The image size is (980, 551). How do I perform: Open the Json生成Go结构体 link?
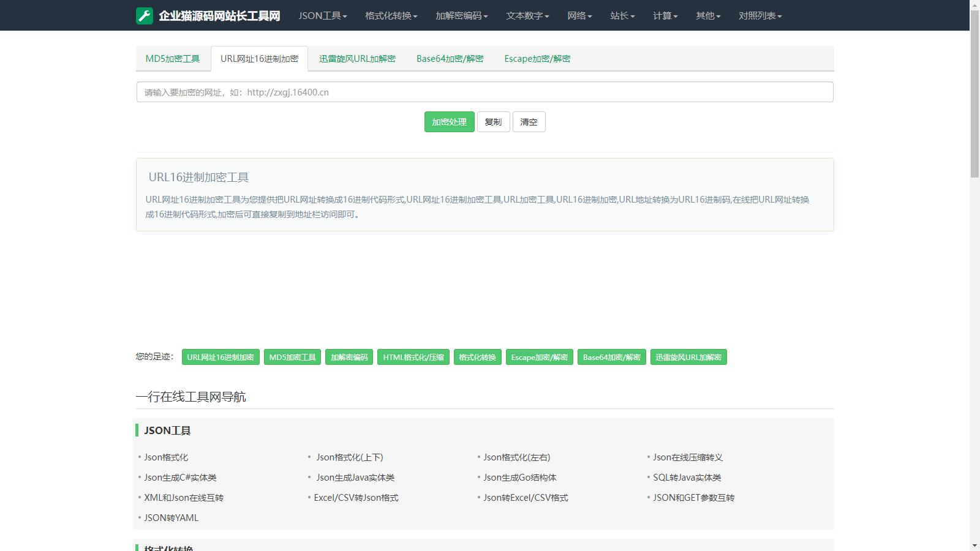(x=519, y=478)
